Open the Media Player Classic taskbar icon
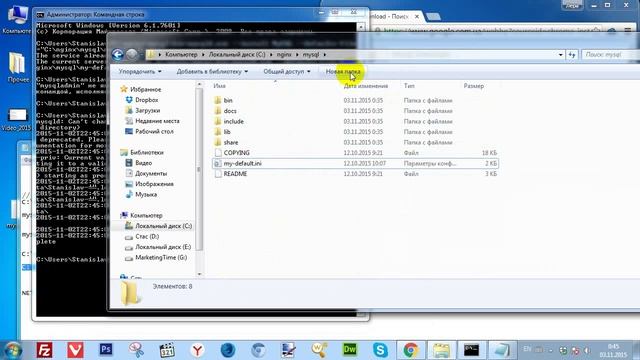 [x=167, y=350]
